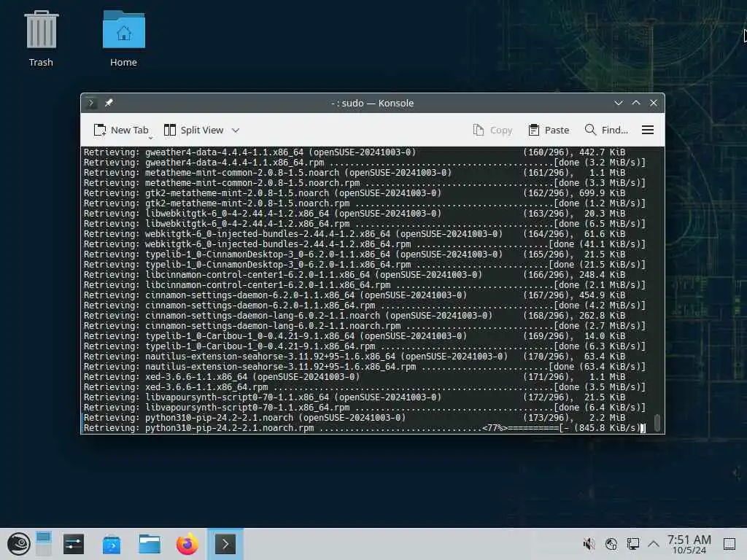Click the terminal vertical scrollbar handle

657,422
